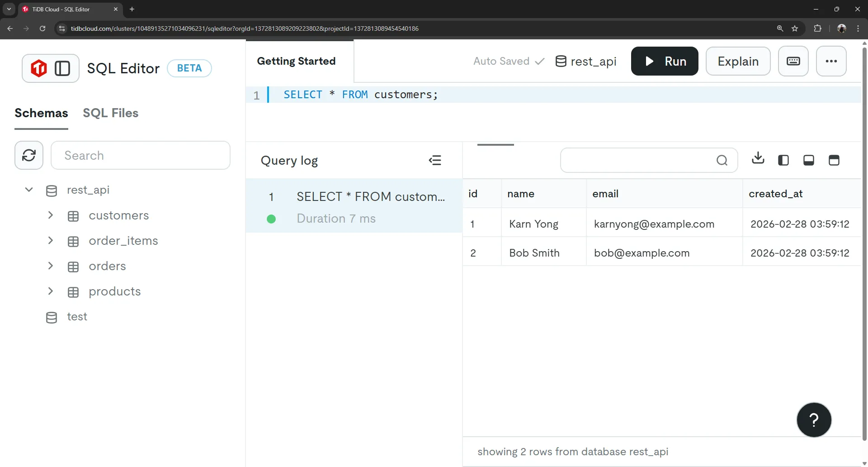
Task: Open the three-dot more options menu
Action: pos(831,61)
